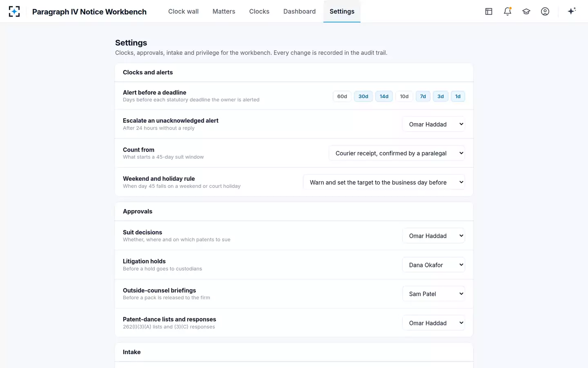
Task: Click the 'After 24 hours without a reply' text
Action: 158,128
